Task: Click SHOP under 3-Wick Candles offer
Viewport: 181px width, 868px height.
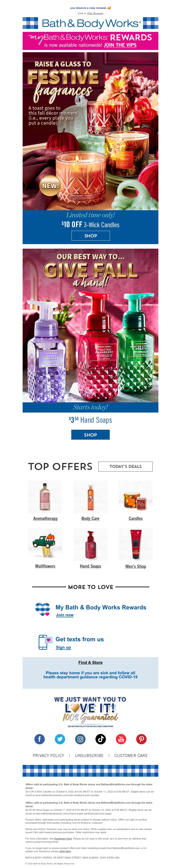Action: click(x=91, y=236)
